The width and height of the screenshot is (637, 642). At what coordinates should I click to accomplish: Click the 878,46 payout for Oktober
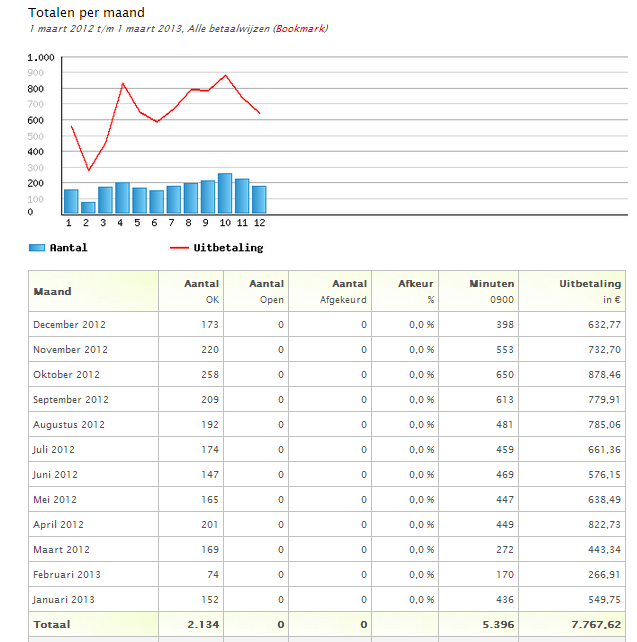(x=604, y=375)
